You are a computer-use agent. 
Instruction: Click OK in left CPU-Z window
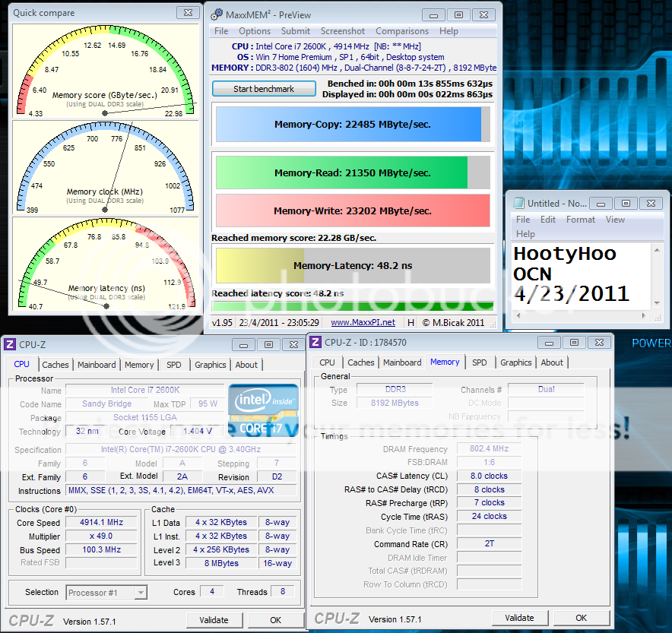coord(276,620)
